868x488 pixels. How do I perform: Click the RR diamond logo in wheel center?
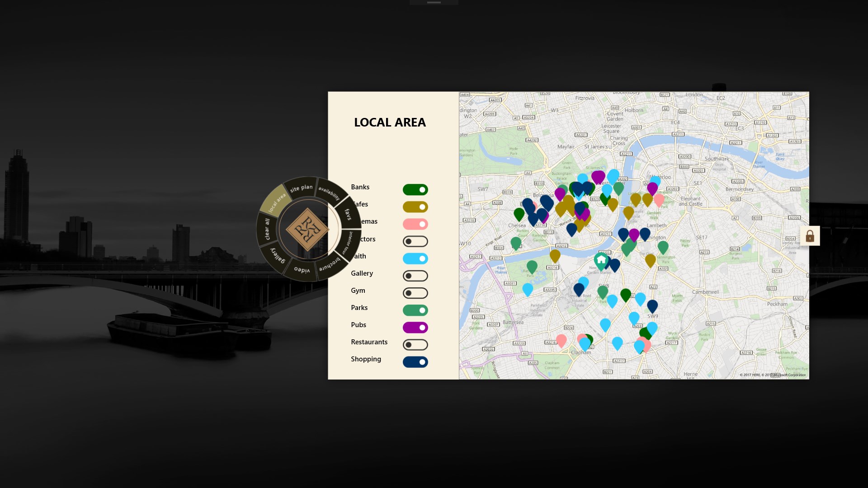coord(307,229)
